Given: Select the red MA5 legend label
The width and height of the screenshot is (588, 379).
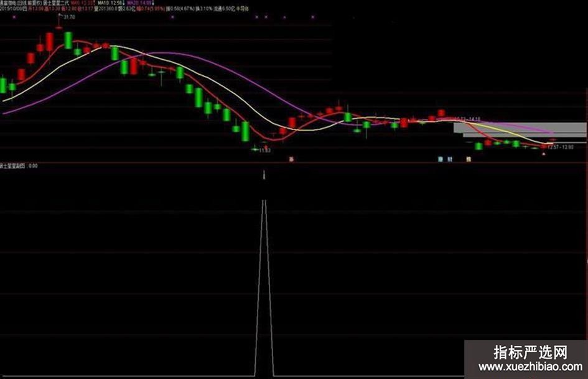Looking at the screenshot, I should (82, 2).
